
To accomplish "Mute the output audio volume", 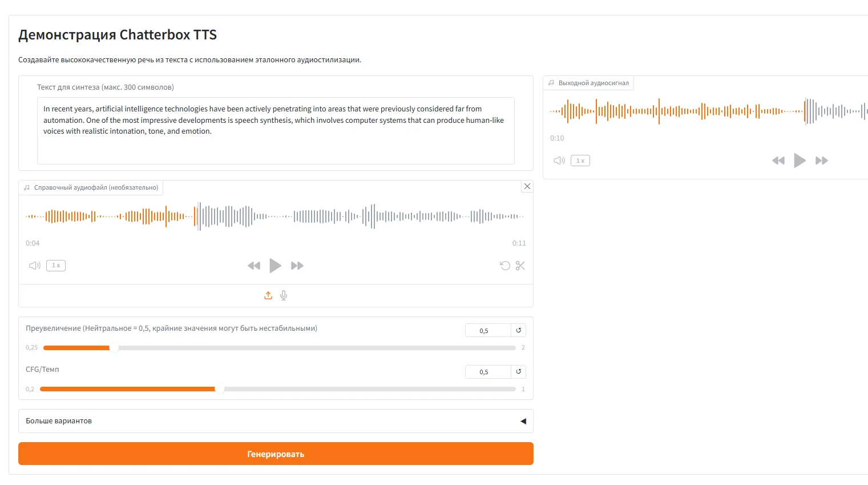I will point(559,161).
